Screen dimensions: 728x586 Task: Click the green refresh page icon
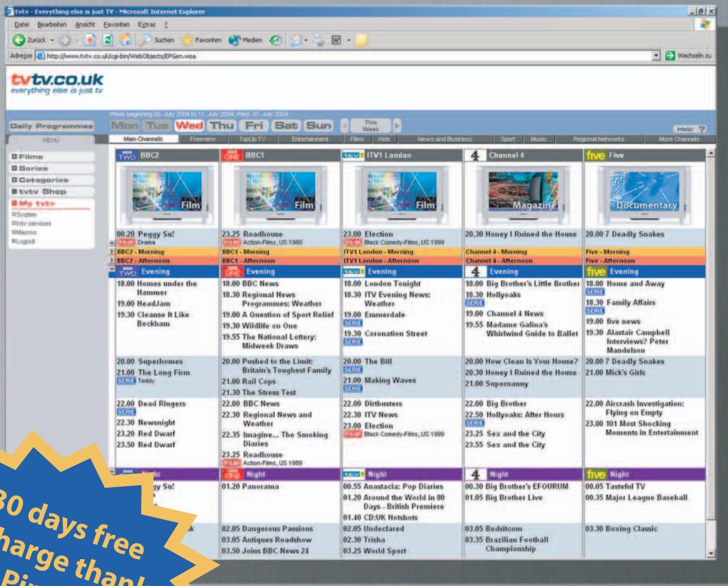[x=107, y=40]
